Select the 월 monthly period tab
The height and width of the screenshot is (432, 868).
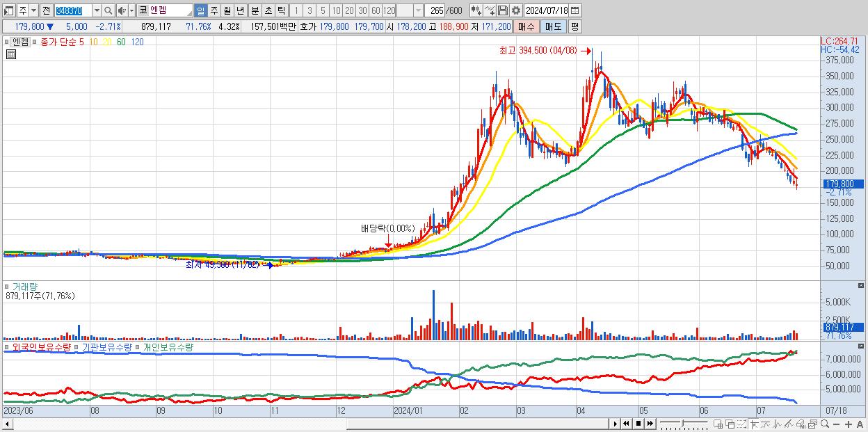tap(227, 10)
